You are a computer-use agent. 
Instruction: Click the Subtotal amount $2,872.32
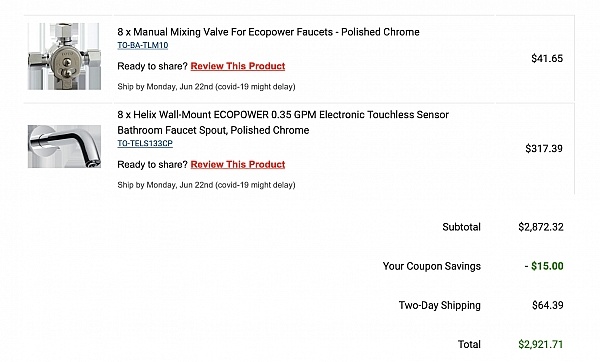pos(541,227)
